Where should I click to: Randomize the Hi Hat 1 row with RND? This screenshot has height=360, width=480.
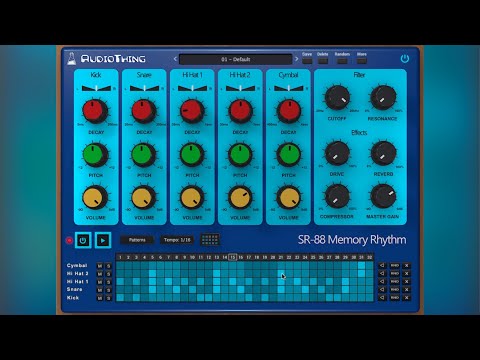tap(395, 281)
